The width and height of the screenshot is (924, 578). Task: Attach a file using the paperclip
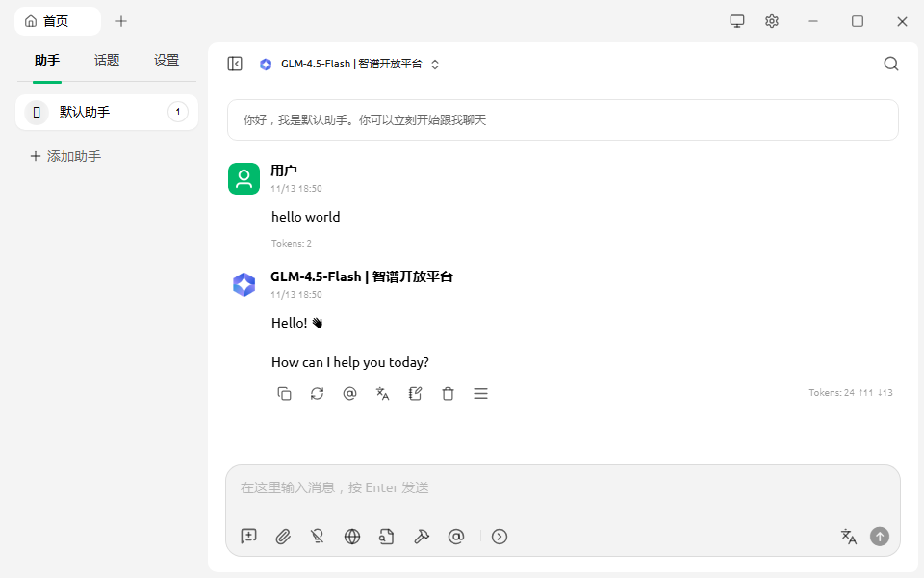tap(282, 537)
